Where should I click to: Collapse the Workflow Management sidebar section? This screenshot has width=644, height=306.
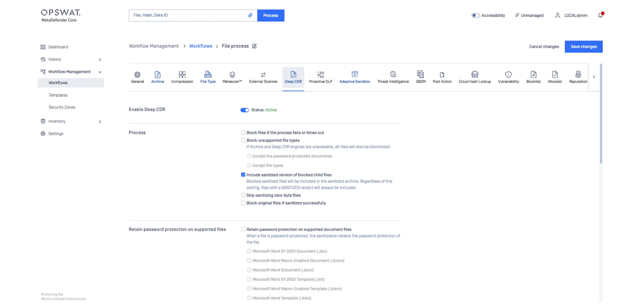(x=100, y=72)
